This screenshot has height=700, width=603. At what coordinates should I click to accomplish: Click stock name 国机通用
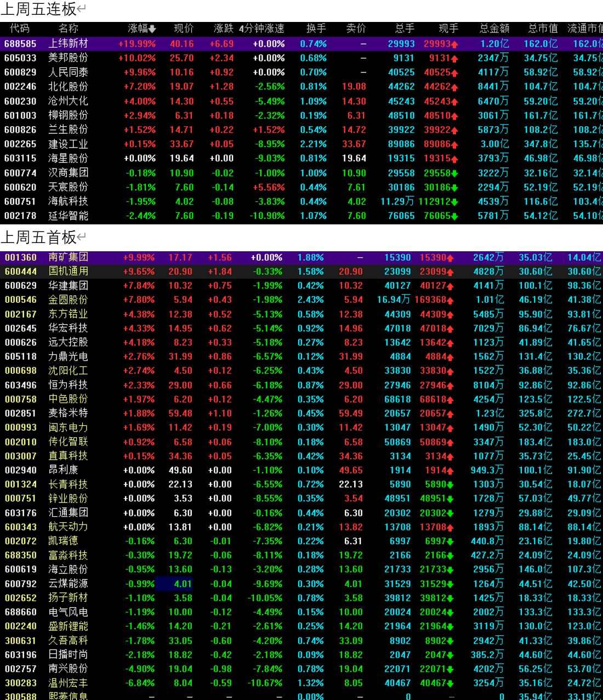[x=68, y=272]
